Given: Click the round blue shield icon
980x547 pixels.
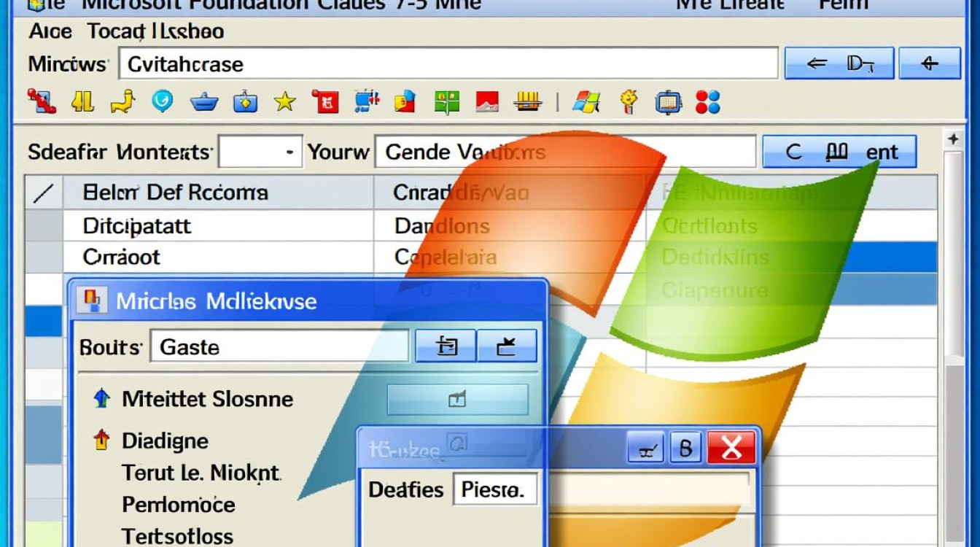Looking at the screenshot, I should [162, 101].
